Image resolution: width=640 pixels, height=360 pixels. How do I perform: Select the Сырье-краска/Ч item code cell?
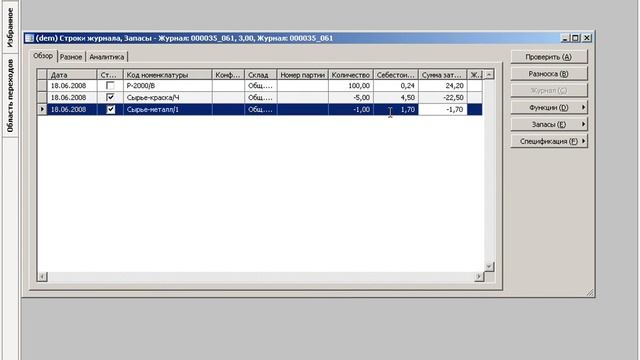click(x=167, y=98)
